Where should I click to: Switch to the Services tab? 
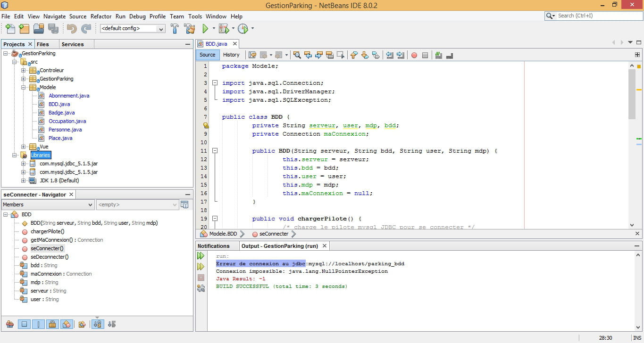pyautogui.click(x=73, y=44)
